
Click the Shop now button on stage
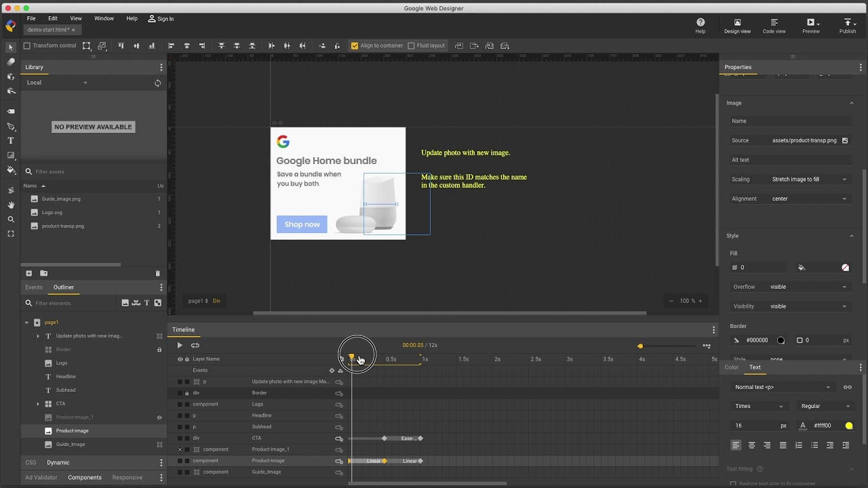(302, 224)
